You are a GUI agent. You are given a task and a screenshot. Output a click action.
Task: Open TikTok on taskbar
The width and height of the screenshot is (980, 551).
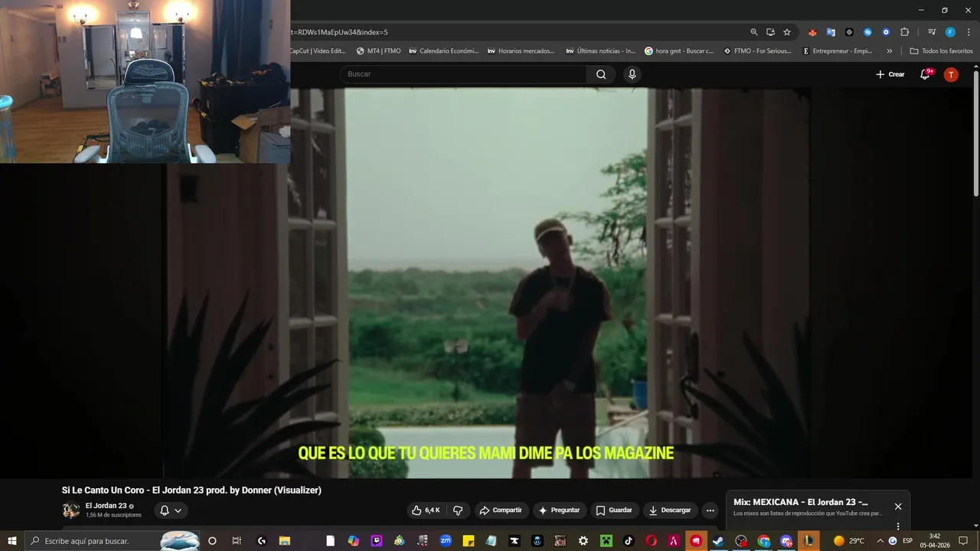tap(629, 541)
